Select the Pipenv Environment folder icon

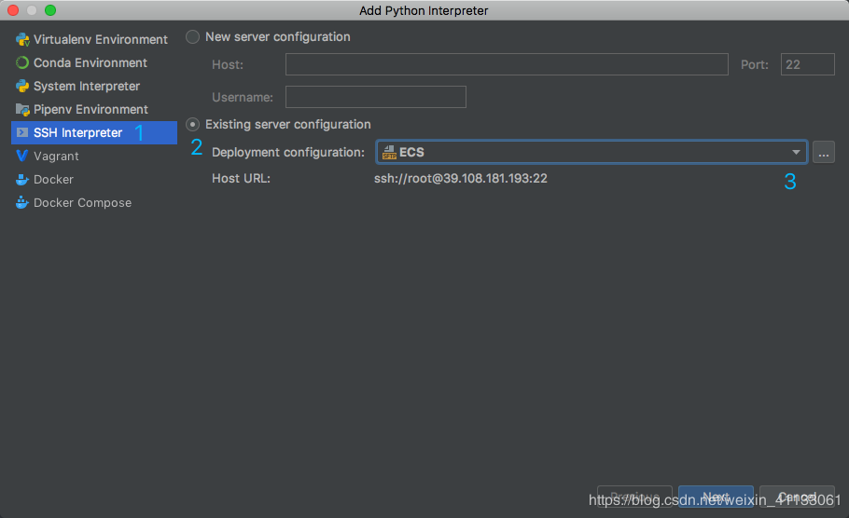coord(22,109)
